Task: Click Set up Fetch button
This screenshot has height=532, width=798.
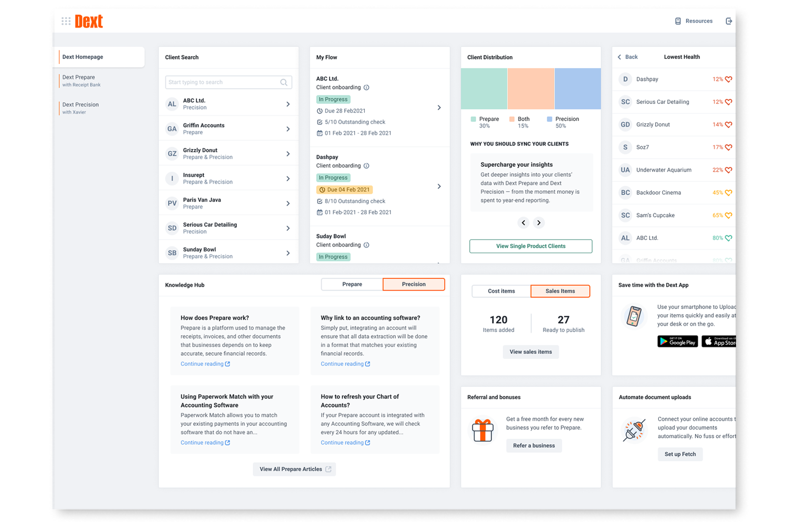Action: pyautogui.click(x=680, y=454)
